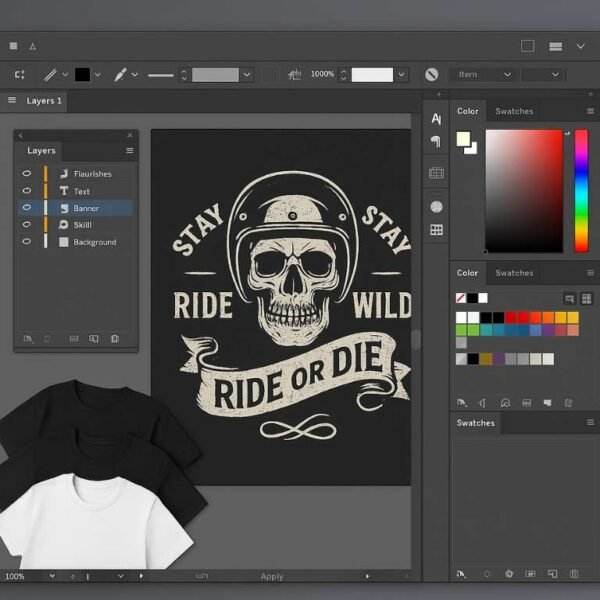The image size is (600, 600).
Task: Click the square icon in the top bar
Action: [13, 46]
